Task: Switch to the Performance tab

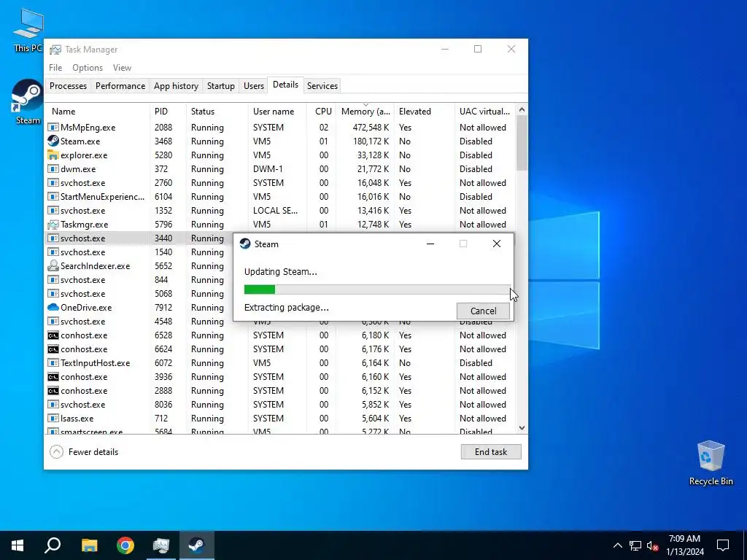Action: click(x=120, y=86)
